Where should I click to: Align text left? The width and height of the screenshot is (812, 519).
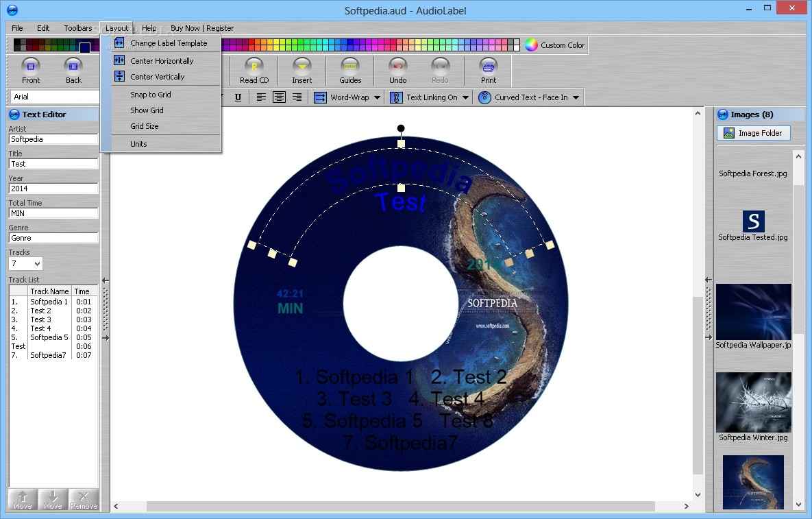pos(262,97)
